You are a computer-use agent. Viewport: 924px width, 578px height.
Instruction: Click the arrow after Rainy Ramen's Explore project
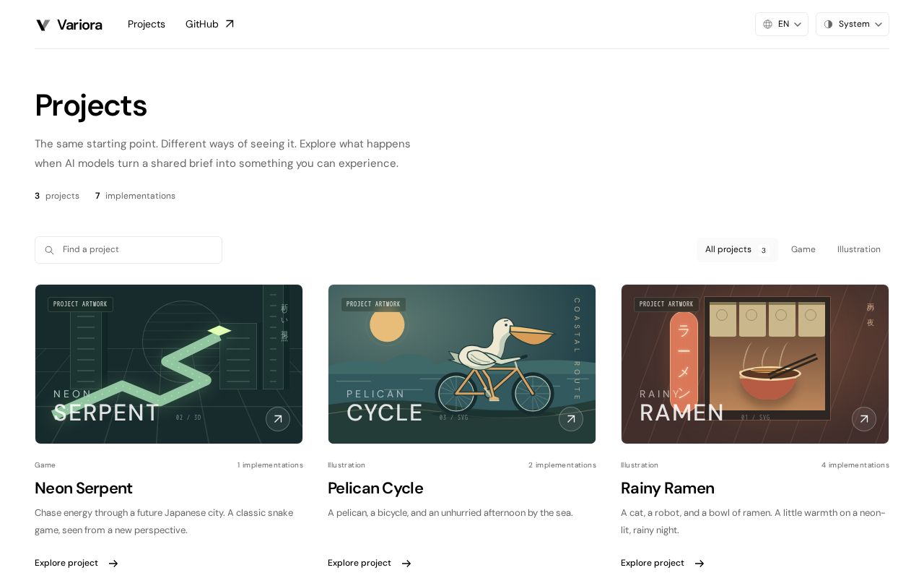[699, 564]
